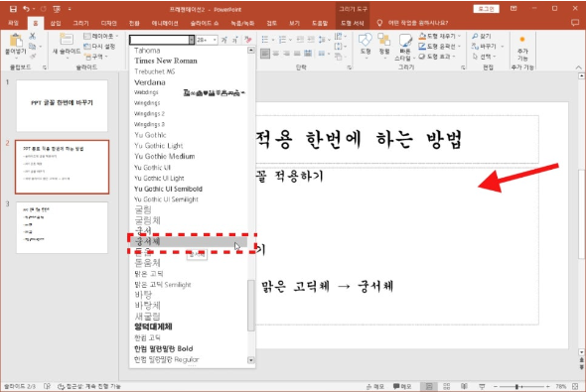The width and height of the screenshot is (586, 392).
Task: Start slideshow from status bar icon
Action: (482, 386)
